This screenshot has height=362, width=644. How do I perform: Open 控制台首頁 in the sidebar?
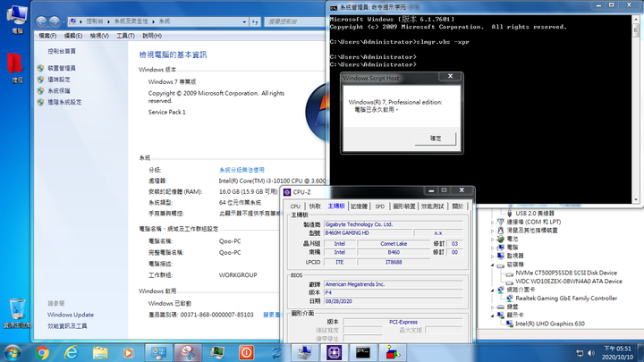[x=62, y=51]
